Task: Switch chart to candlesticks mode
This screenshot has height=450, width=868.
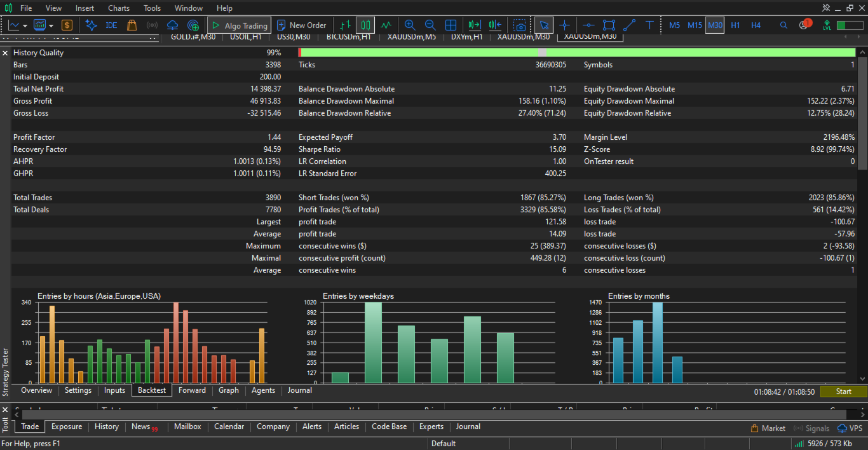Action: 365,25
